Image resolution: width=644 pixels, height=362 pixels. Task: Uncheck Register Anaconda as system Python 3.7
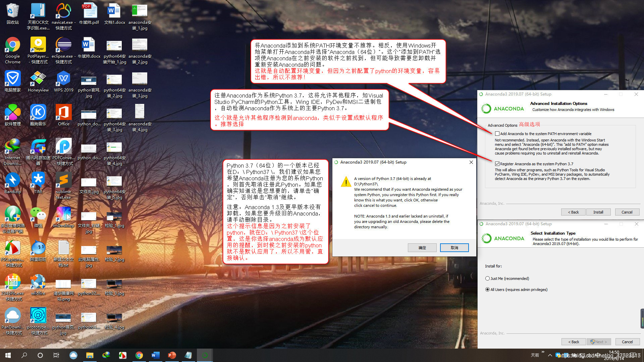point(497,164)
